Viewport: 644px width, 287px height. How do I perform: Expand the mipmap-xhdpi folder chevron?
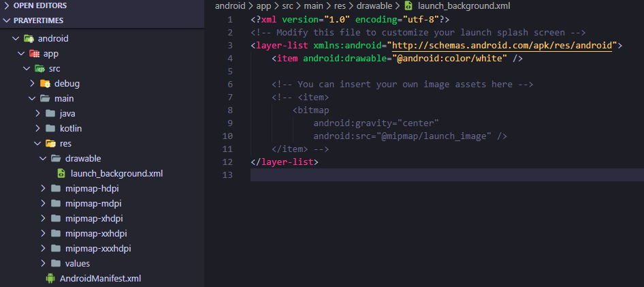[43, 218]
